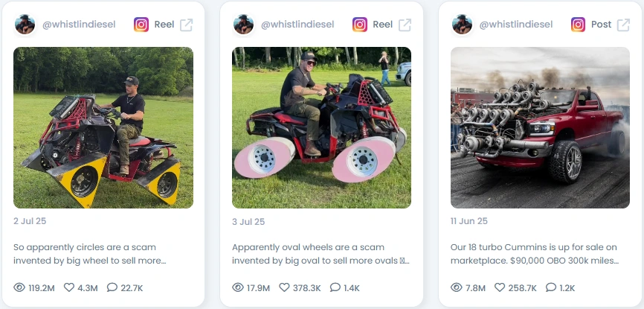Click Instagram logo on the 2 Jul Reel

point(141,25)
